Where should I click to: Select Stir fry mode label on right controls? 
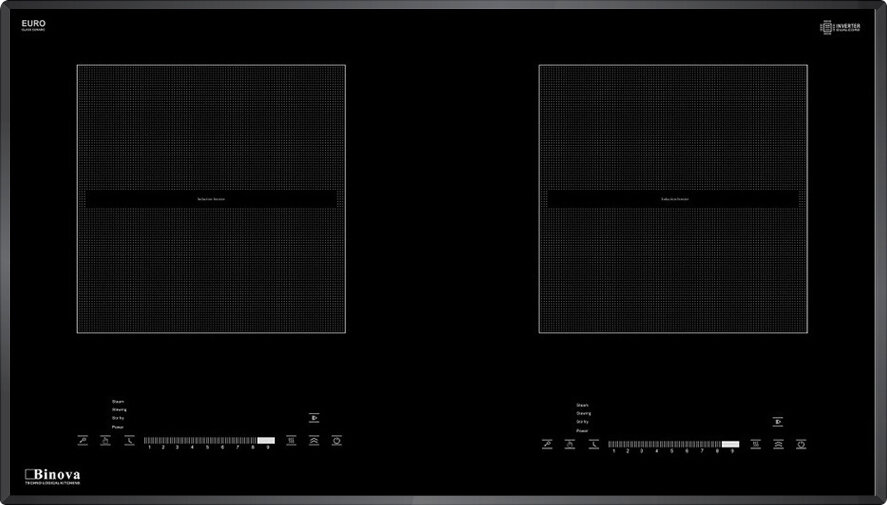coord(583,422)
